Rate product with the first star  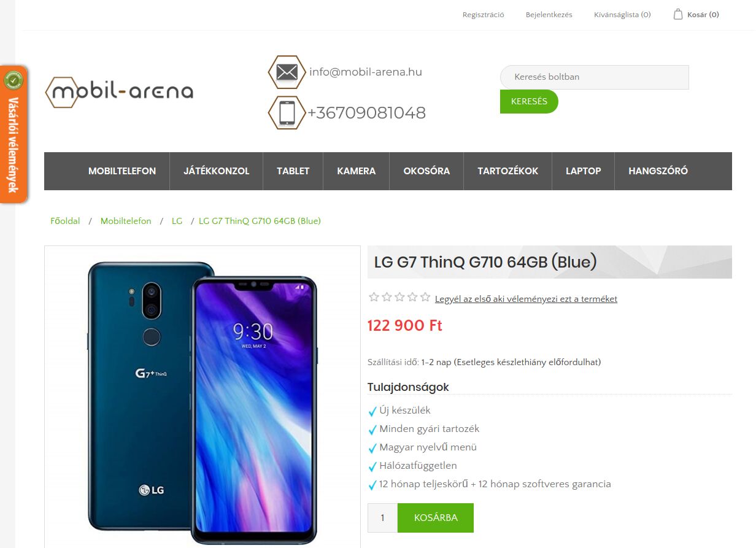click(374, 298)
